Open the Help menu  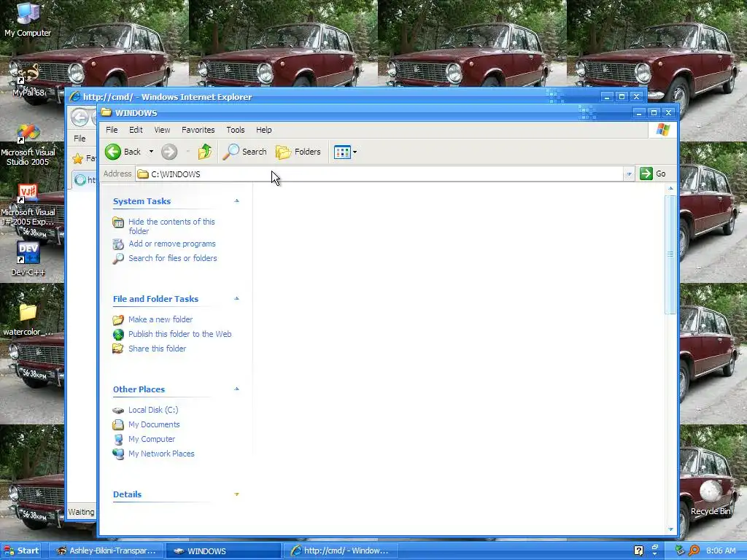pos(264,130)
